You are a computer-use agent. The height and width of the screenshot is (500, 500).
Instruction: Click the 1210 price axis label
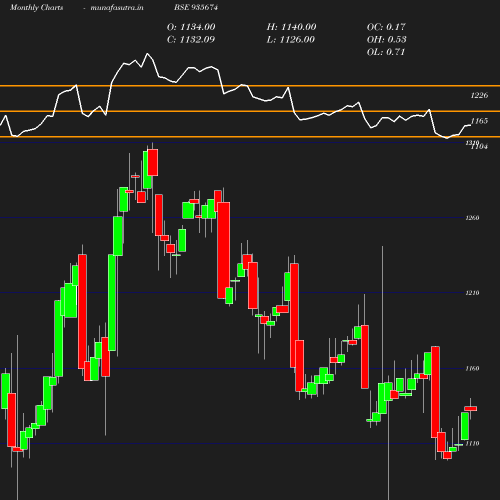point(472,293)
